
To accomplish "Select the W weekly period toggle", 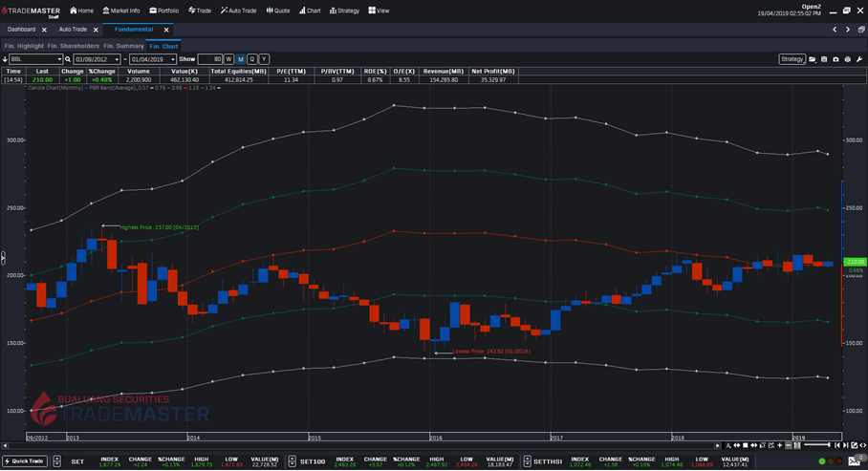I will point(229,59).
